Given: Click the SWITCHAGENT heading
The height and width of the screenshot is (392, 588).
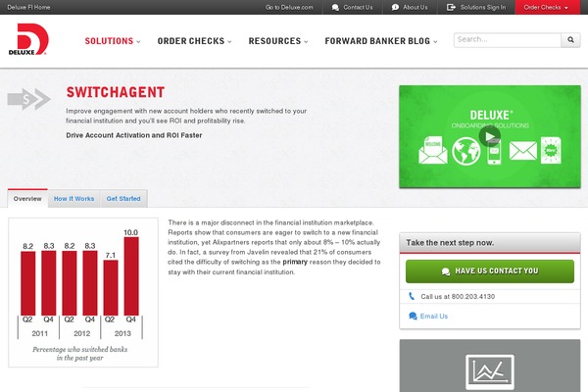Looking at the screenshot, I should [116, 92].
